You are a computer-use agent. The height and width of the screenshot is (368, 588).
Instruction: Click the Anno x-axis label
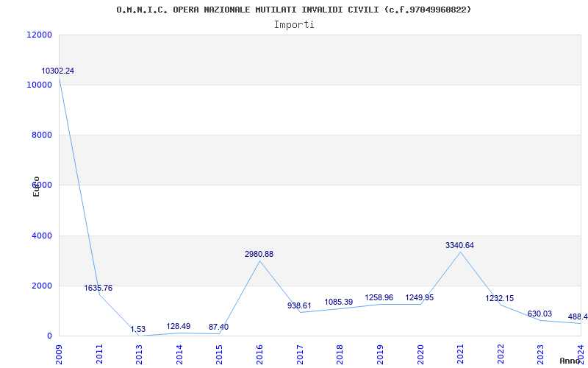[x=570, y=361]
